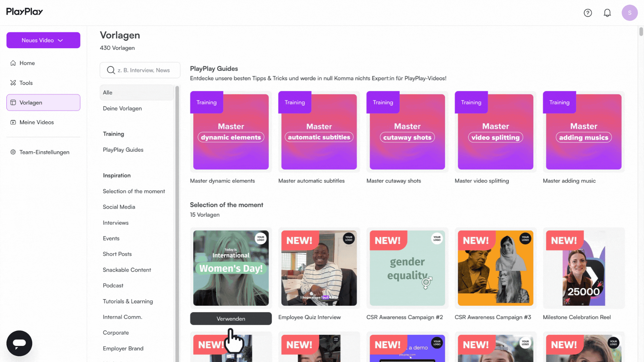
Task: Open PlayPlay Guides category link
Action: click(x=123, y=150)
